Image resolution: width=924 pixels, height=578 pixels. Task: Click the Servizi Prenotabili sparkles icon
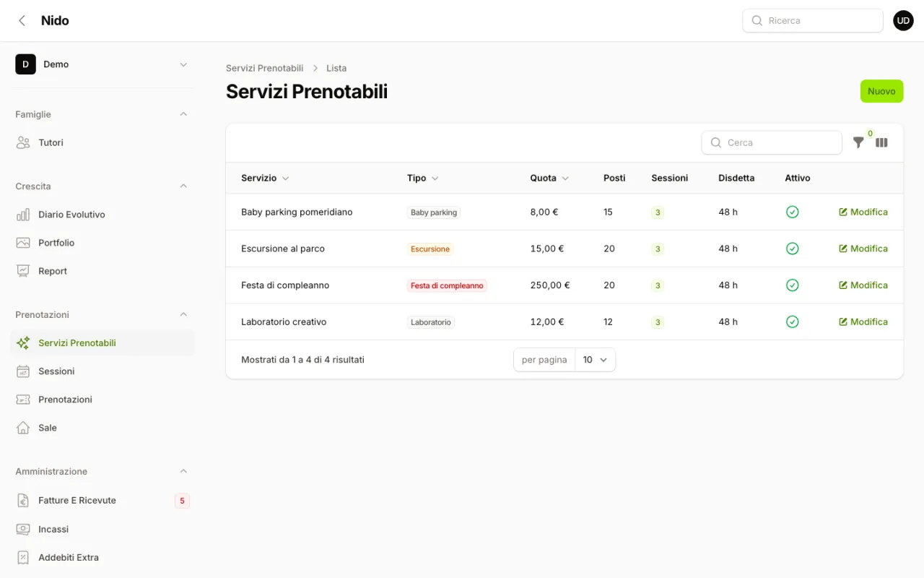pos(23,343)
